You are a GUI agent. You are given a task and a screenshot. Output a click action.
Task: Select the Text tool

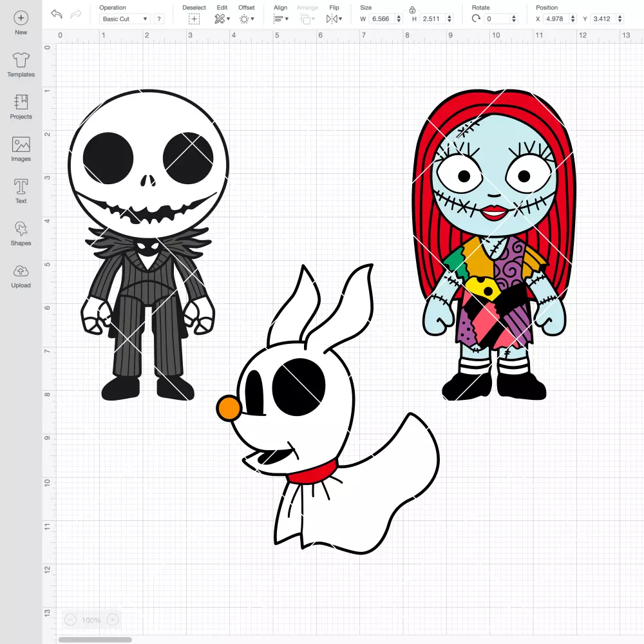(21, 191)
